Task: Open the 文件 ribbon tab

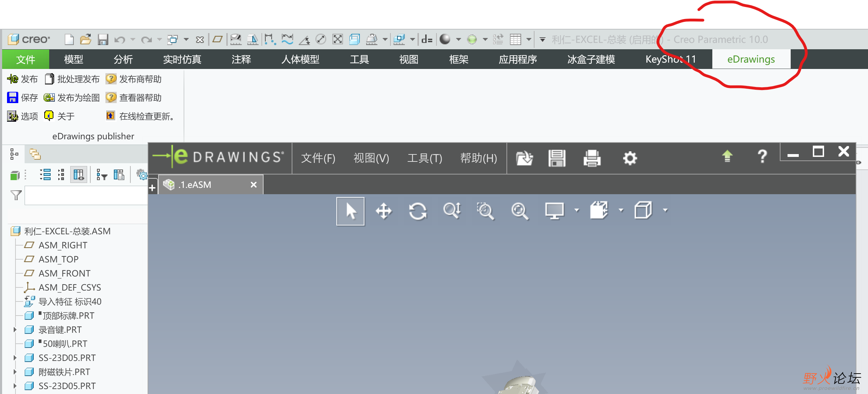Action: [26, 59]
